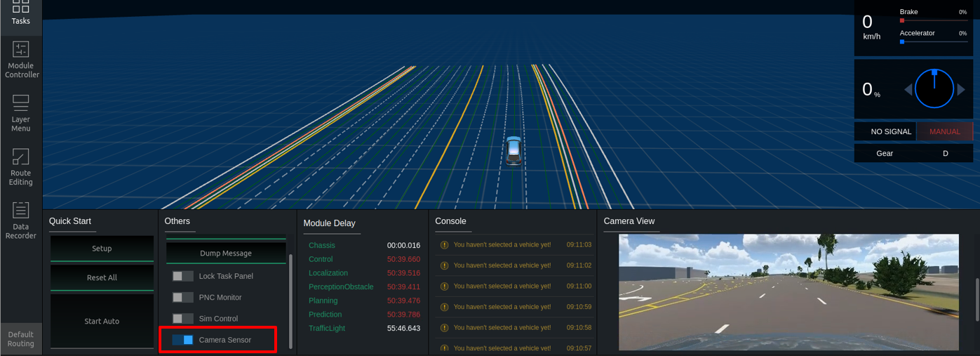Click the Setup button
The height and width of the screenshot is (356, 980).
point(102,249)
